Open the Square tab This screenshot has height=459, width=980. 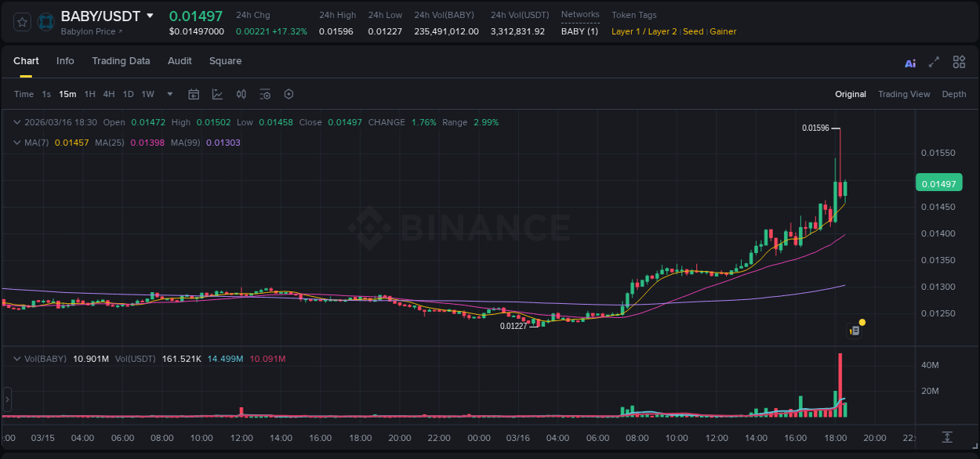point(225,61)
